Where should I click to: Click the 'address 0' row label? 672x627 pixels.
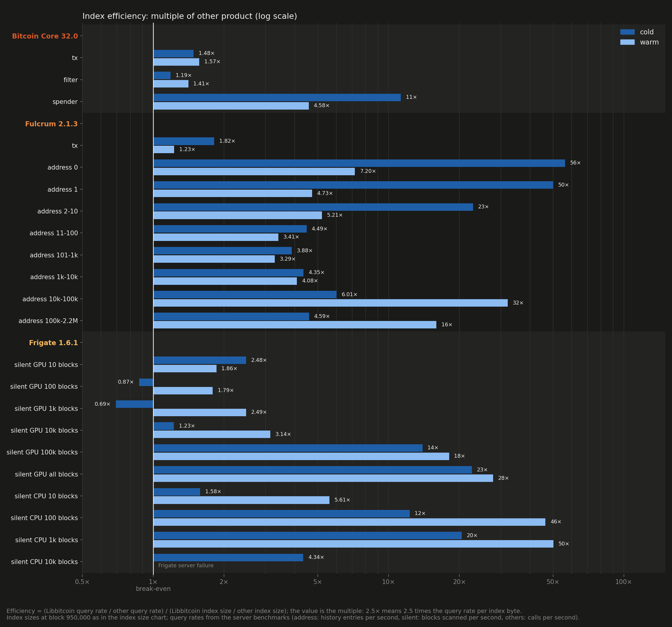[x=62, y=168]
